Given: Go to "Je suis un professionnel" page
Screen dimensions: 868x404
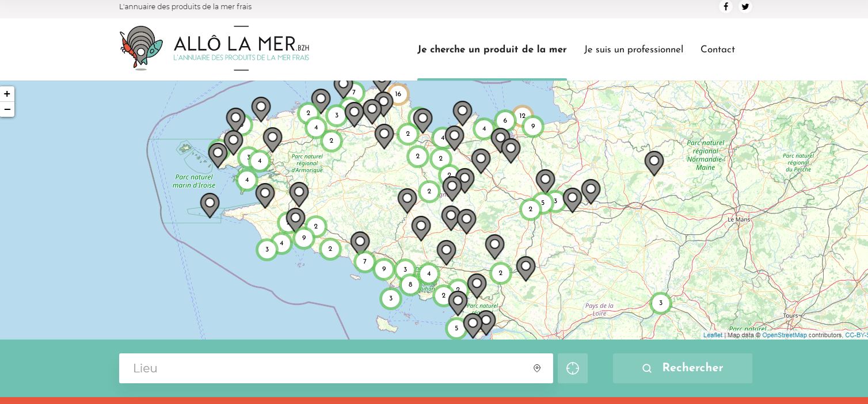Looking at the screenshot, I should (x=633, y=49).
